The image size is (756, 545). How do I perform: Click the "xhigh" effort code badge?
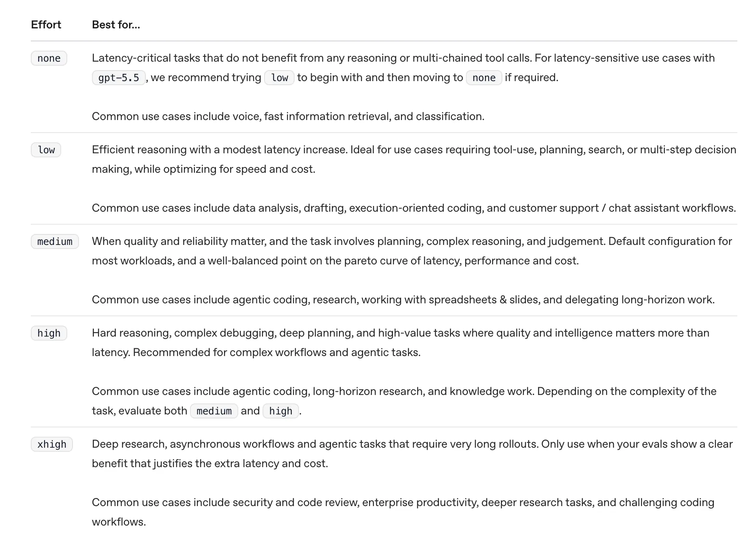52,444
